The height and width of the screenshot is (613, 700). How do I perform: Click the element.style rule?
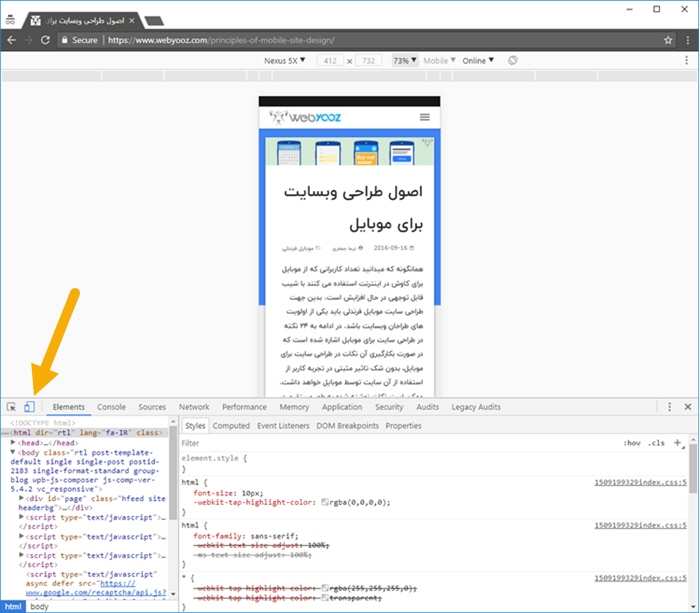(x=214, y=458)
